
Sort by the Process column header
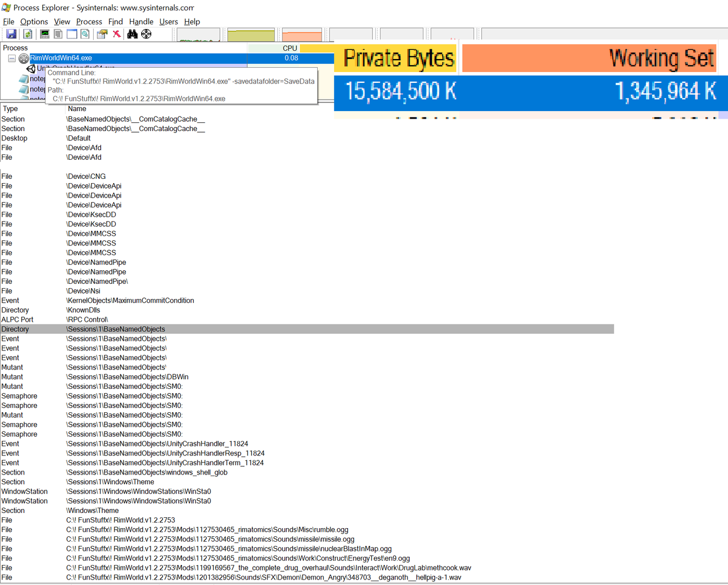point(123,48)
